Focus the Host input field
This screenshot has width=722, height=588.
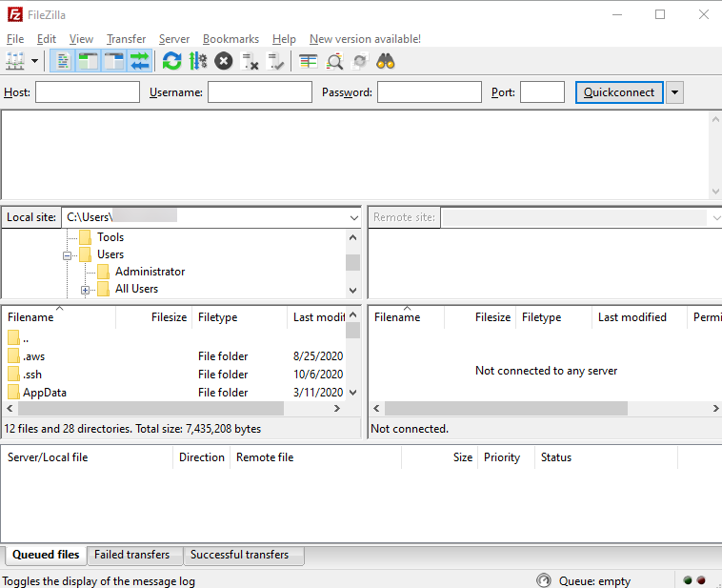[88, 92]
